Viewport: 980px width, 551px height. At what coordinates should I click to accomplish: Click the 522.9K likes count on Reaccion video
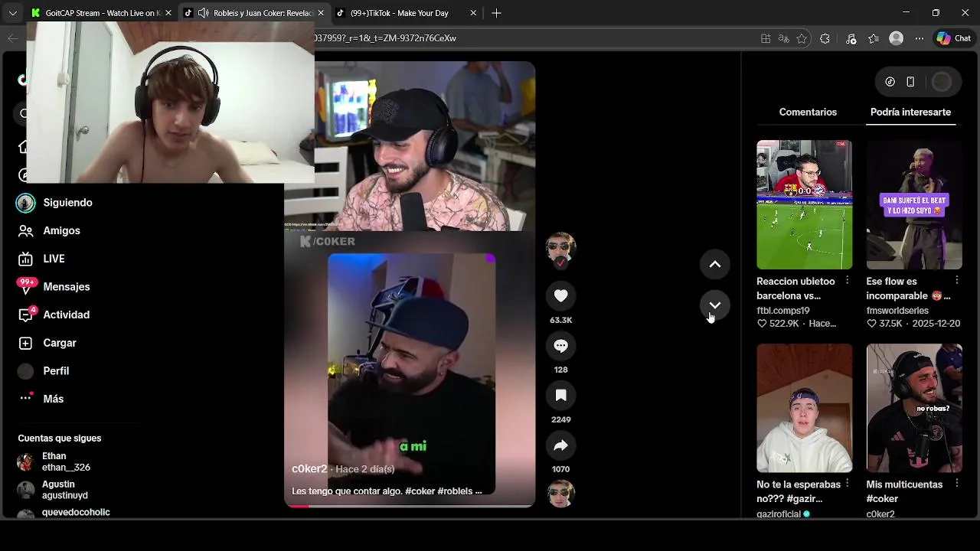(778, 324)
